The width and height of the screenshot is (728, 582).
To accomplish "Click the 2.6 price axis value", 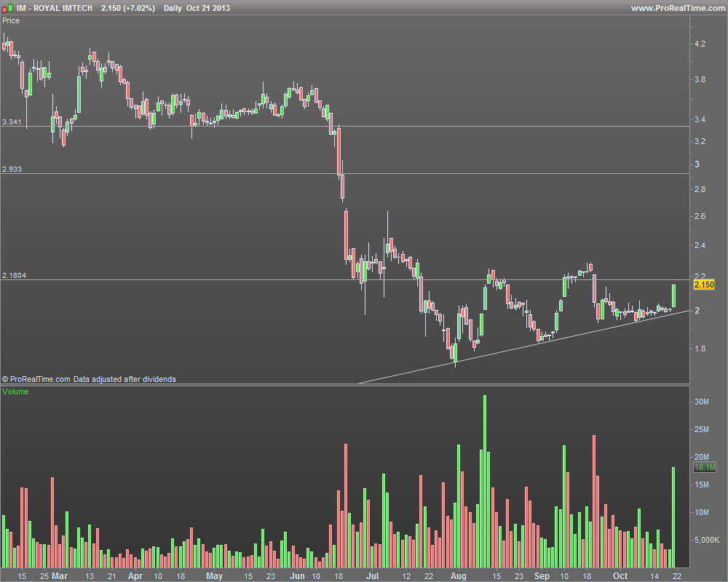I will [700, 216].
